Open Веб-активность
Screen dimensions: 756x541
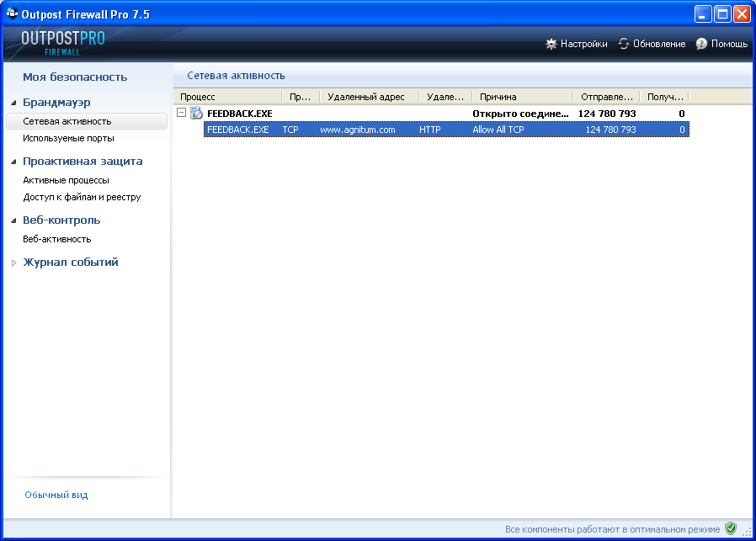click(57, 239)
